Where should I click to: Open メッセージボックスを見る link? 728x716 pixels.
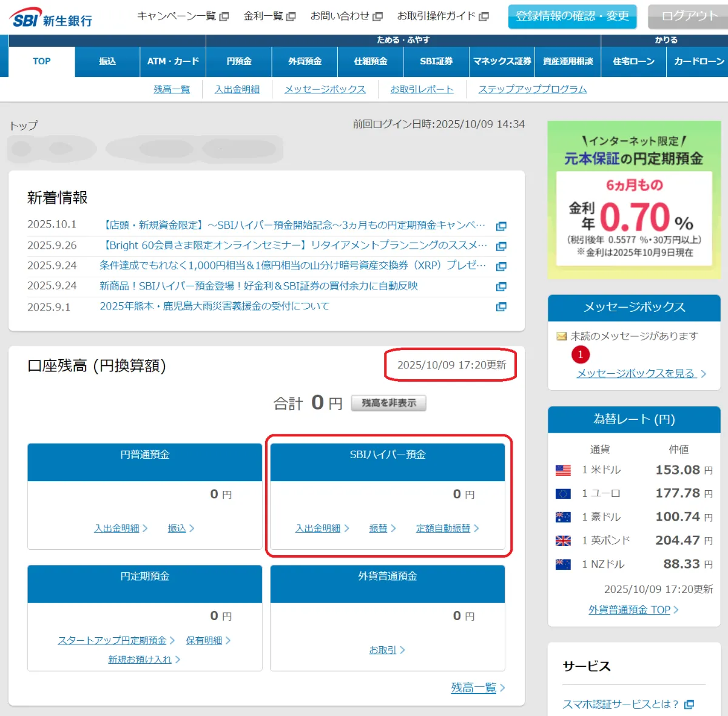[x=636, y=373]
